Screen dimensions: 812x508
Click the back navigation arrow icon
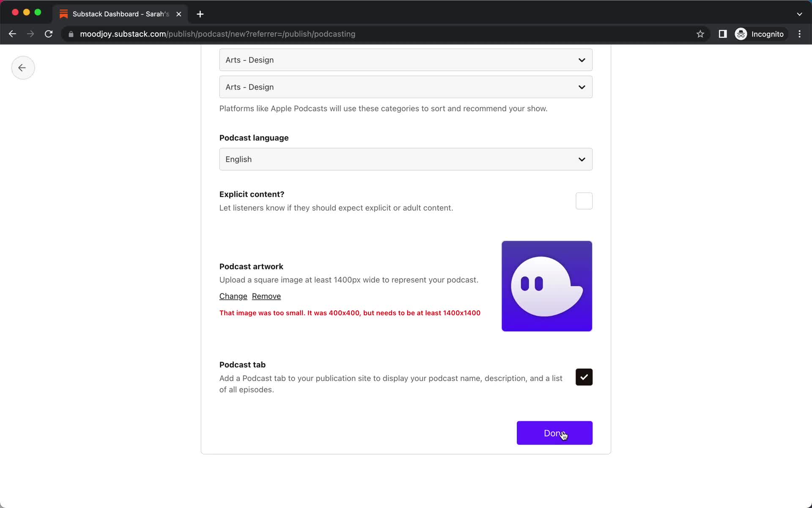[x=22, y=67]
